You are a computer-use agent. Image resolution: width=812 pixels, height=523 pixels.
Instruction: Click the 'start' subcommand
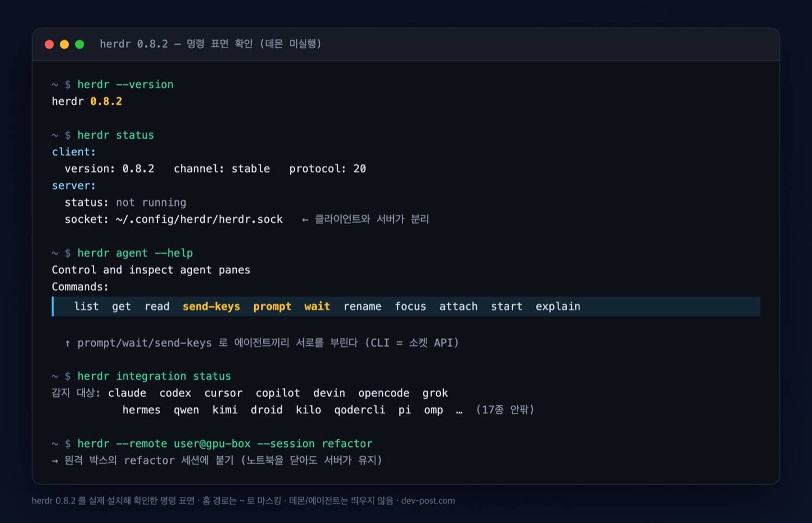coord(506,306)
